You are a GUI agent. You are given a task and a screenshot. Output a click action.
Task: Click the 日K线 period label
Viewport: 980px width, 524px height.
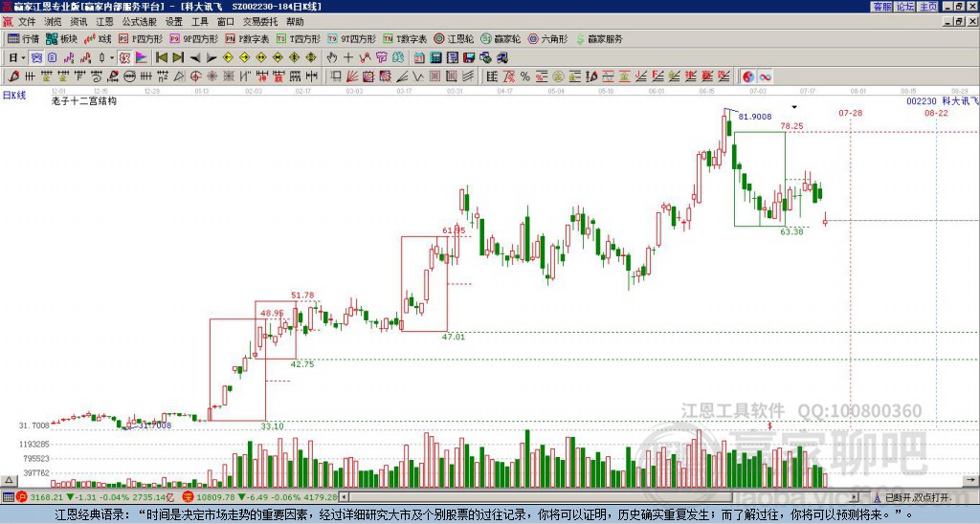[x=13, y=96]
